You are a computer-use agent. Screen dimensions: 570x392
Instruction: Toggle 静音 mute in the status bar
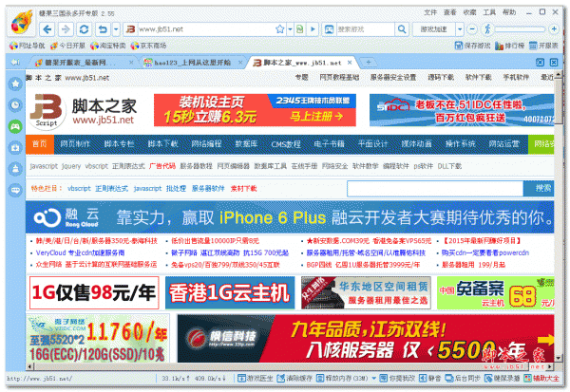[x=430, y=379]
